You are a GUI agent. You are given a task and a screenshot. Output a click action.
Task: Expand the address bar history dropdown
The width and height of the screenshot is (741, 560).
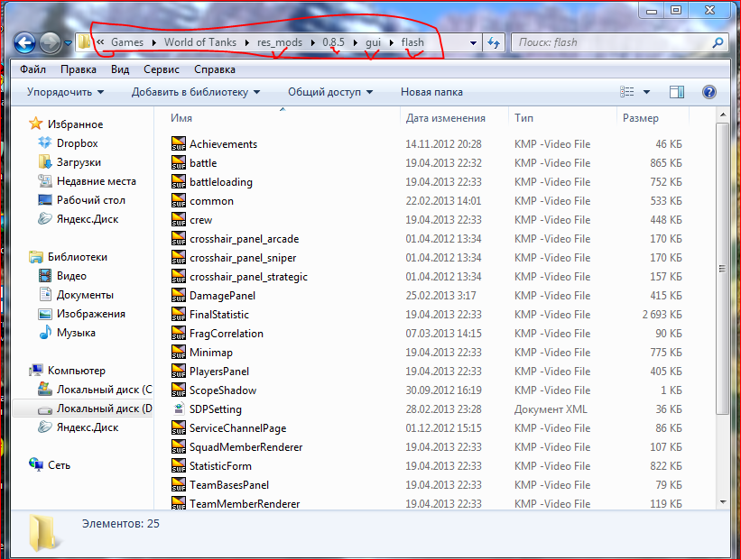tap(473, 42)
